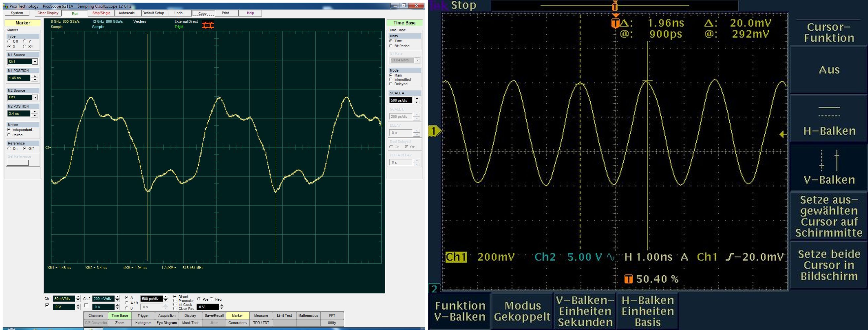Decrease Ch 1 volts per division
868x330 pixels.
(x=78, y=300)
